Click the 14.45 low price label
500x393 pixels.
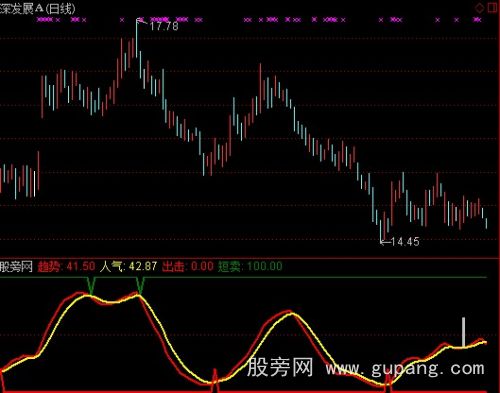click(405, 242)
